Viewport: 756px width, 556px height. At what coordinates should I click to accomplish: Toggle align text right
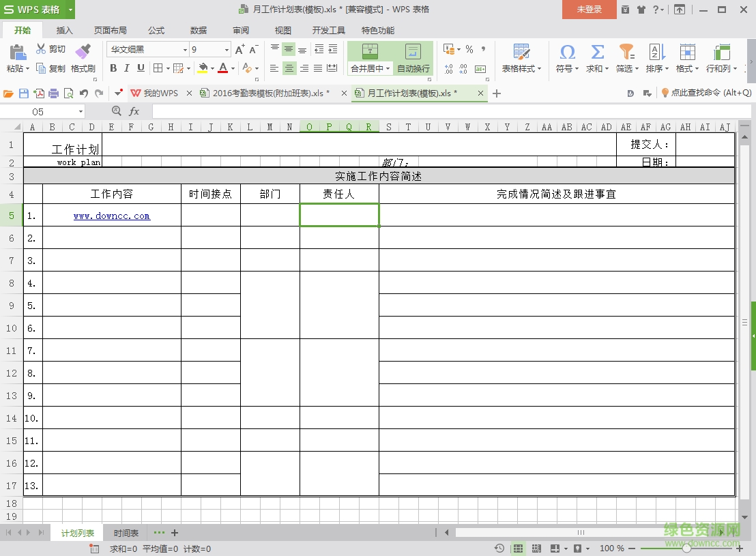point(304,68)
